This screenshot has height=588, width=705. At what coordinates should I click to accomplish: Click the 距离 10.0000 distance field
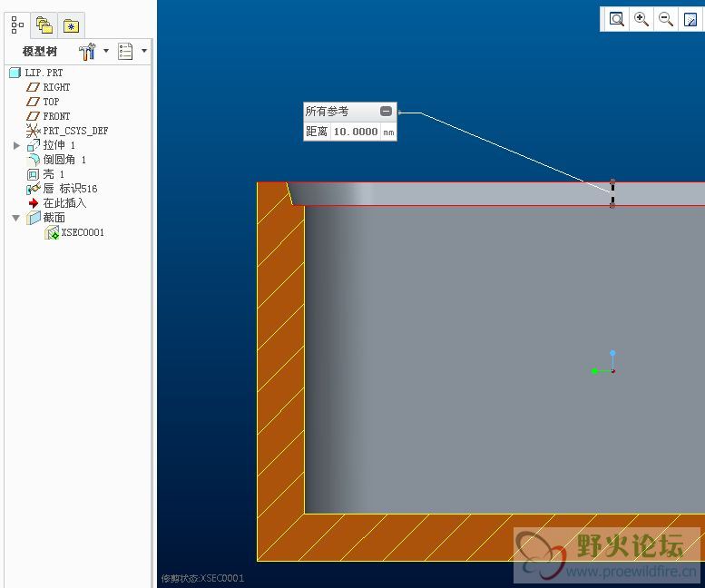pyautogui.click(x=355, y=132)
